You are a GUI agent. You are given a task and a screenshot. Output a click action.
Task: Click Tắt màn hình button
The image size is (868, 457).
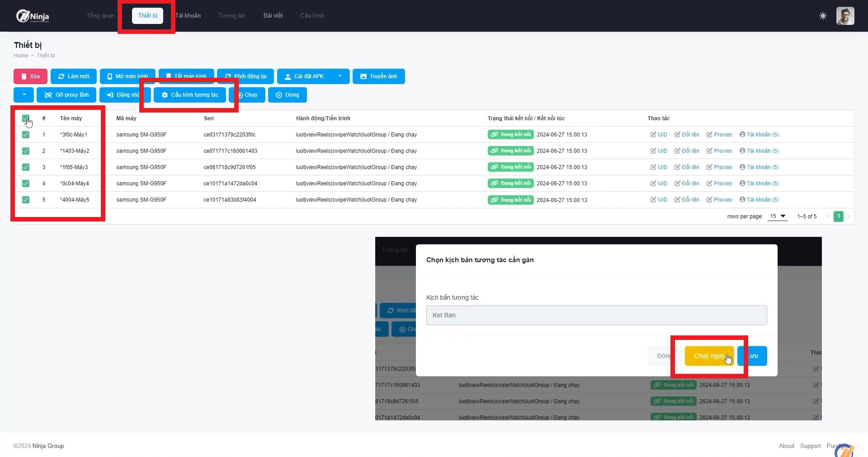pos(186,76)
